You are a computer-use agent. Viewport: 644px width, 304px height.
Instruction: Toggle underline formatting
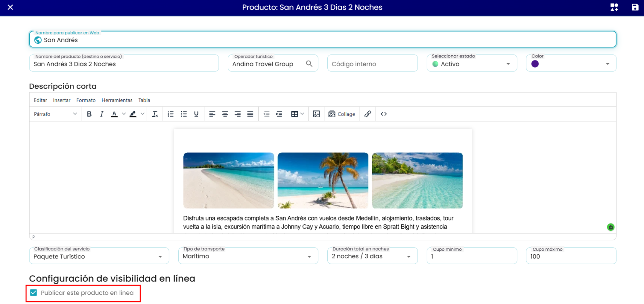196,114
